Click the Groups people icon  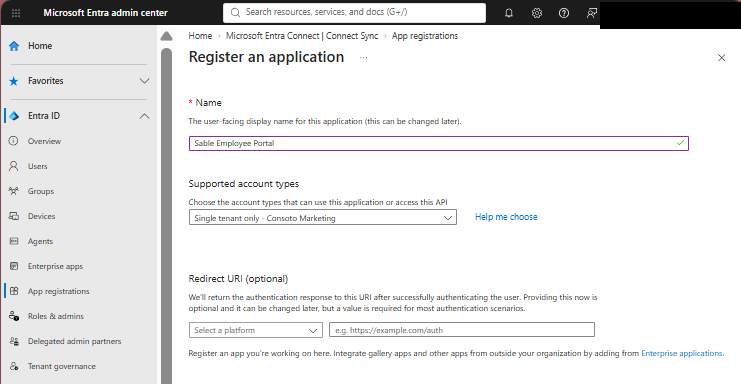pos(14,191)
